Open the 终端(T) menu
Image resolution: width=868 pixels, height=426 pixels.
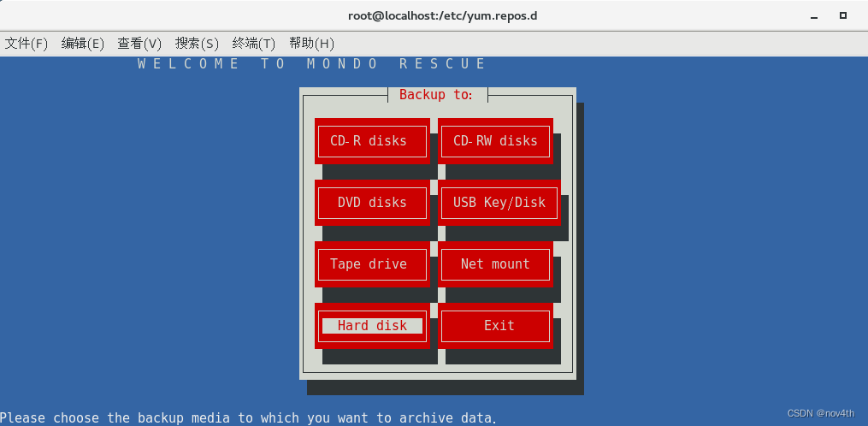253,44
